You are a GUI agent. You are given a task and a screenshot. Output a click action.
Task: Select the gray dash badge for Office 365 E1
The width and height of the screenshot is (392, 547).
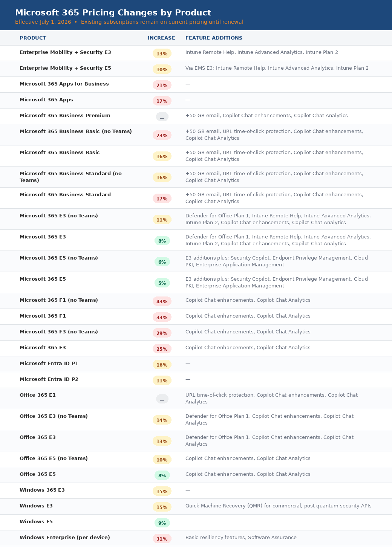tap(162, 399)
